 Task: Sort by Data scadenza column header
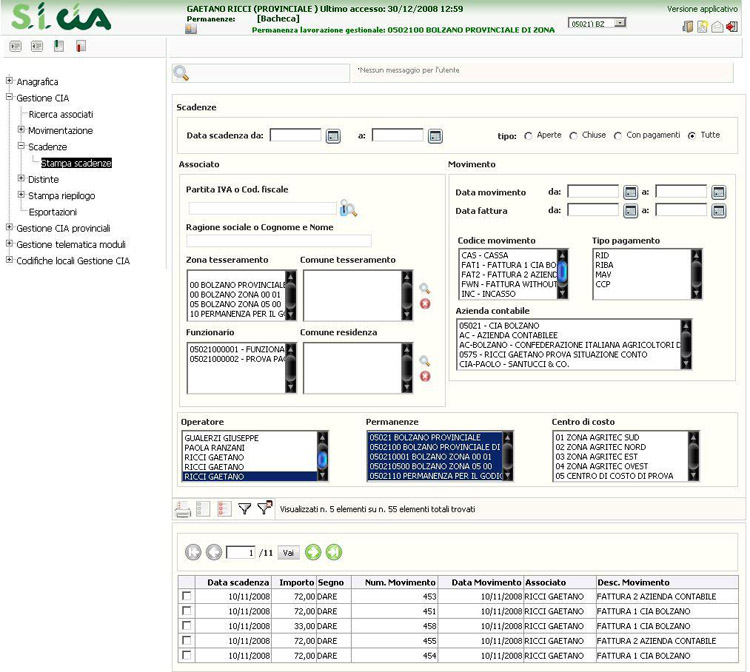238,582
